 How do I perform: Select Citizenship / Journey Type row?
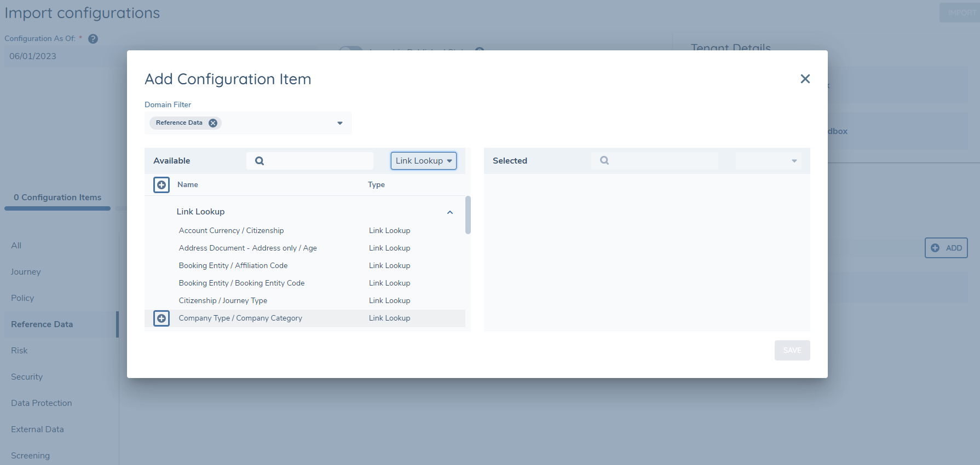pos(223,301)
